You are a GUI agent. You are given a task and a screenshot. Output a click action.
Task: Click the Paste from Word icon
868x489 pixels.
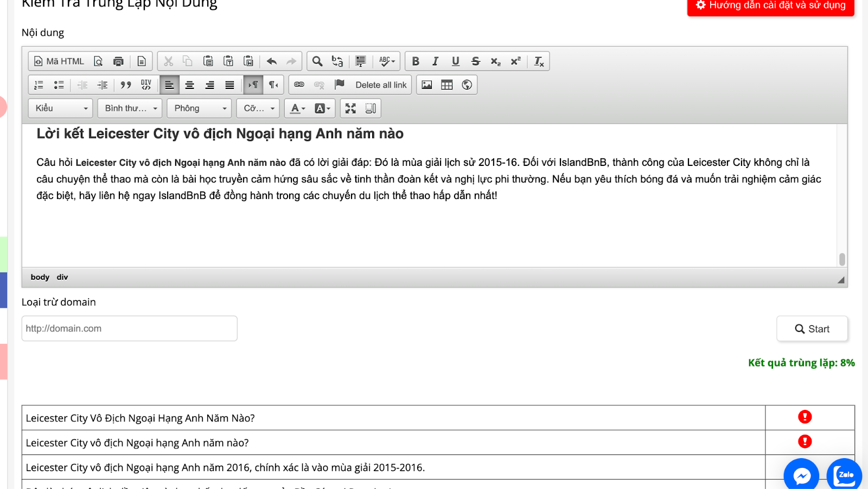coord(248,61)
